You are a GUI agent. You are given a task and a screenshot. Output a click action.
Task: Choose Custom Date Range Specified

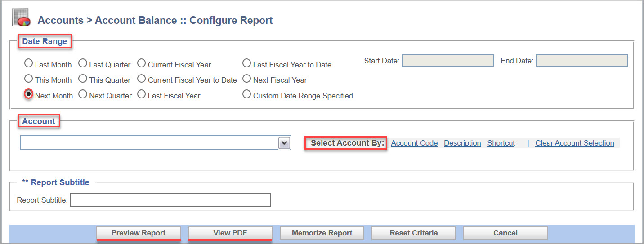coord(246,94)
